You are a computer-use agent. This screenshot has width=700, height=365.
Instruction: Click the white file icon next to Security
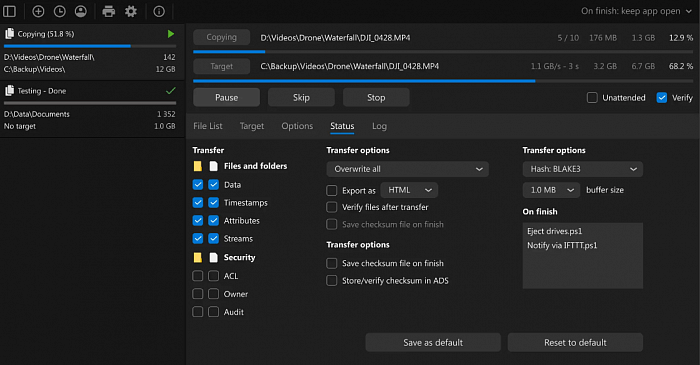click(x=214, y=257)
